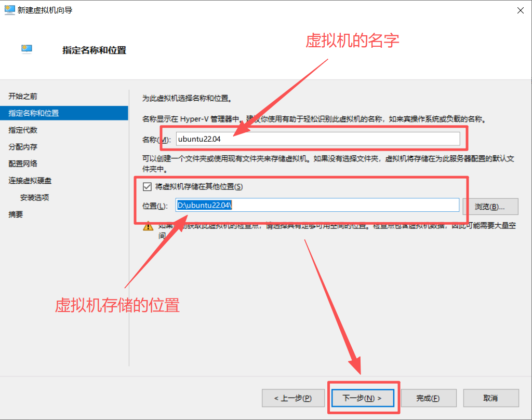The image size is (532, 420).
Task: Click the 上一步(P) button
Action: click(293, 398)
